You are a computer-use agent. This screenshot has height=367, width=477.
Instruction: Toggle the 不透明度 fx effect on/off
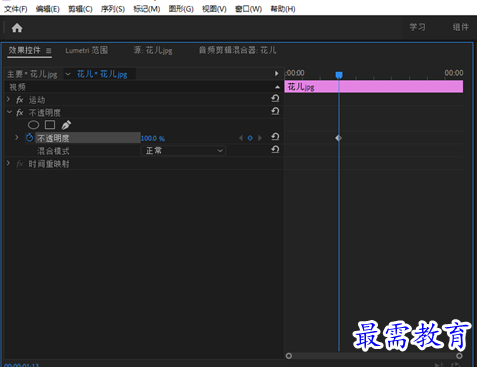[20, 113]
